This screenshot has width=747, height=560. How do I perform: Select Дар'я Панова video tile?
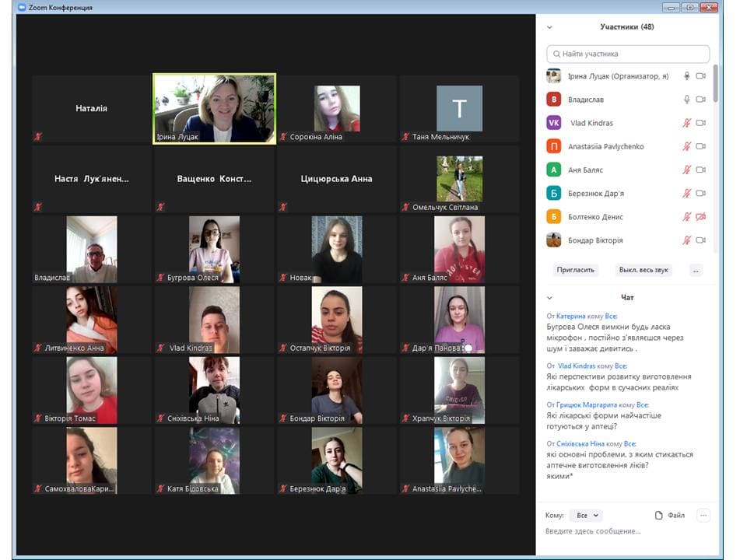pyautogui.click(x=459, y=320)
